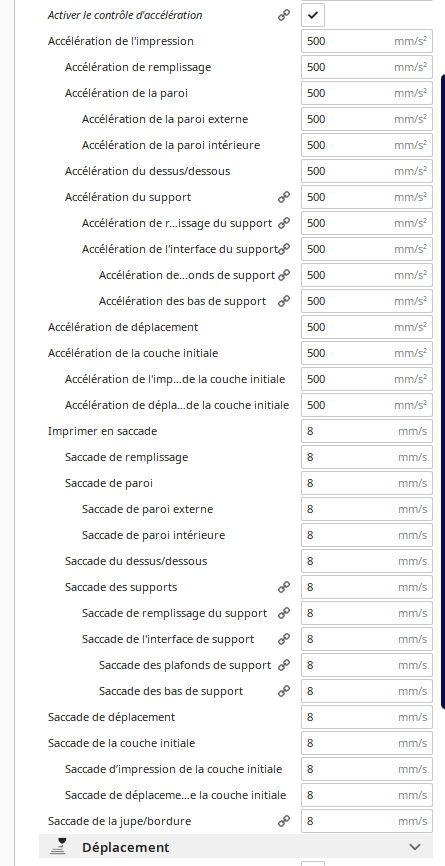Click link icon next to Accélération du support
The width and height of the screenshot is (445, 866).
(x=284, y=197)
